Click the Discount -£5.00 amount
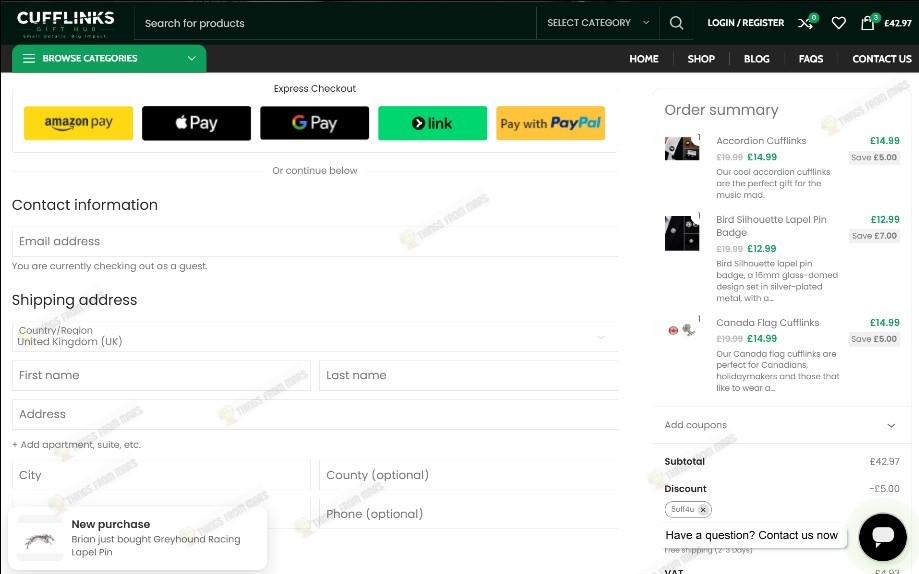 point(884,489)
